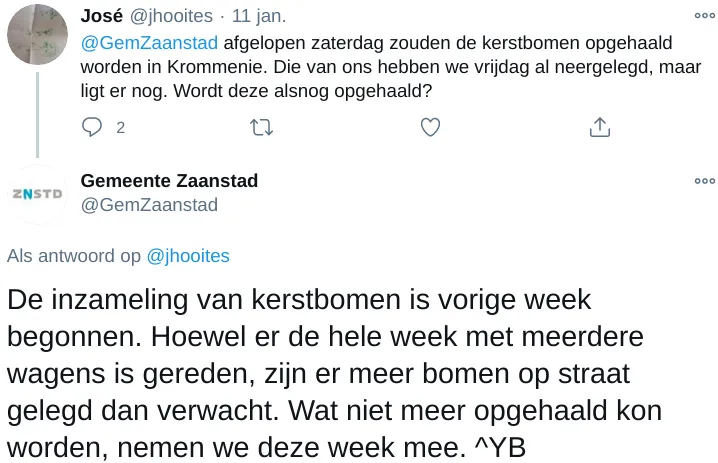Click the reply count number 2
Viewport: 718px width, 463px height.
120,128
